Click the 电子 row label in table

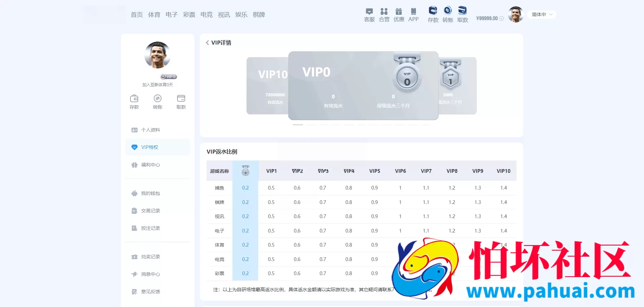click(x=219, y=231)
